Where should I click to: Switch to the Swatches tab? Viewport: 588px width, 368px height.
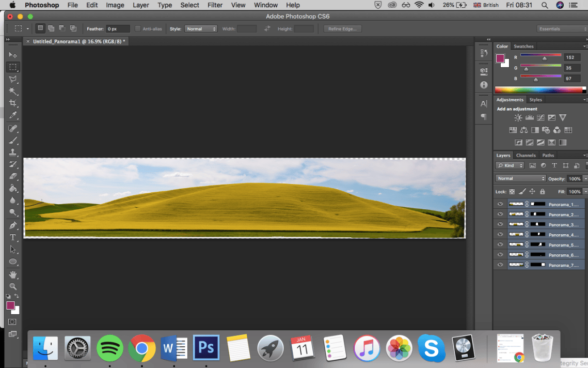point(523,47)
